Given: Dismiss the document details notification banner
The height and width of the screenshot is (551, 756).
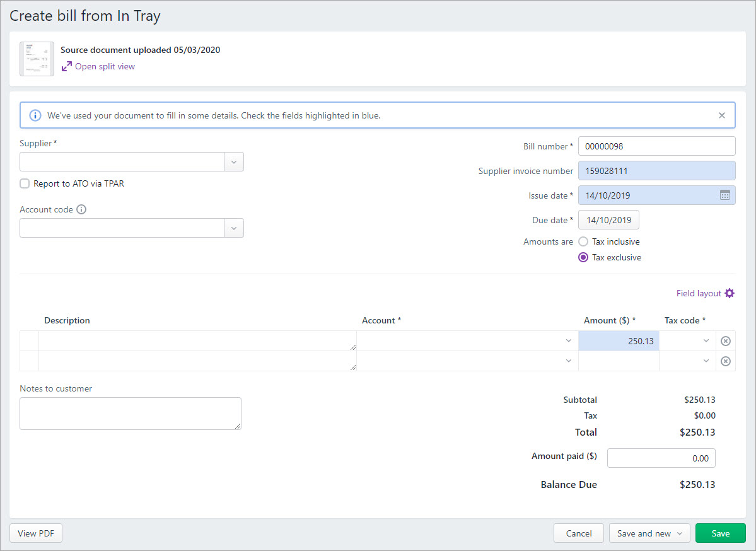Looking at the screenshot, I should point(721,115).
